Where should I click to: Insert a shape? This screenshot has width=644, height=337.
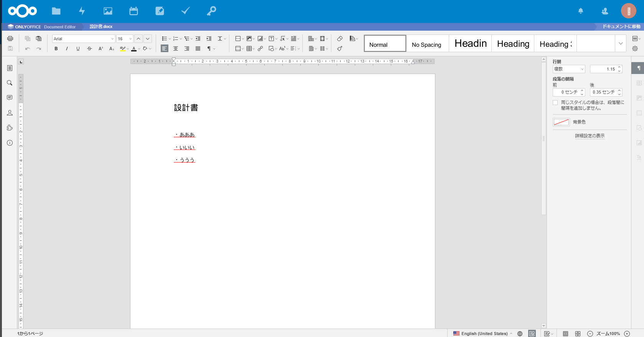tap(273, 49)
